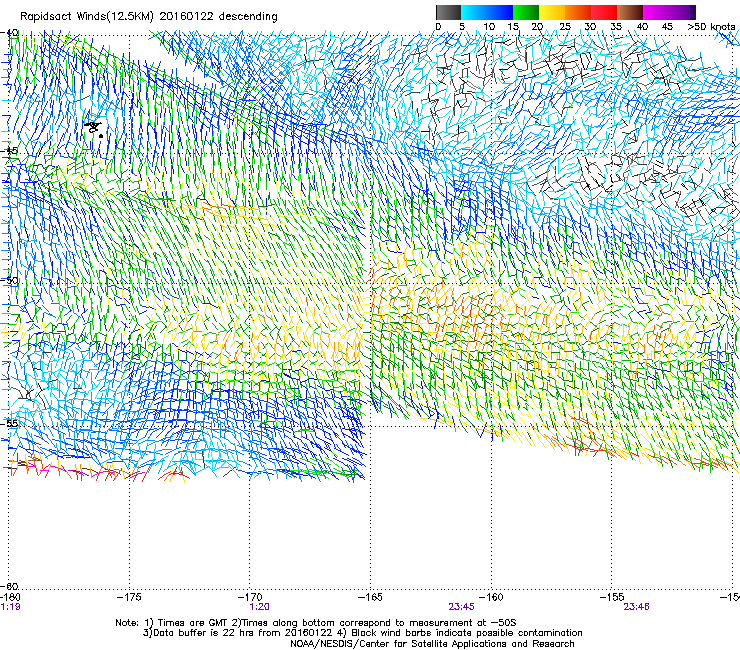The width and height of the screenshot is (740, 650).
Task: Click the 'Data buffer is 22 hrs' note
Action: pos(362,633)
